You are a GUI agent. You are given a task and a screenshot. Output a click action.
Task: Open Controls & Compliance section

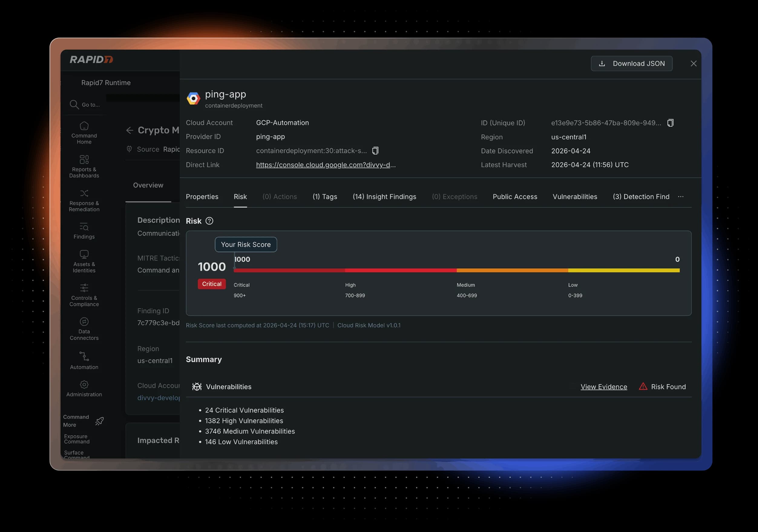tap(84, 295)
